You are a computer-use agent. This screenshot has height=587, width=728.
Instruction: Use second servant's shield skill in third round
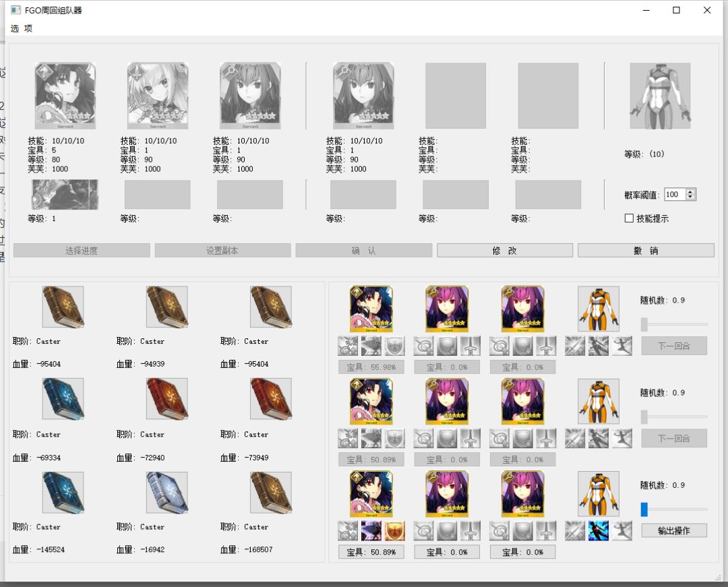click(447, 531)
